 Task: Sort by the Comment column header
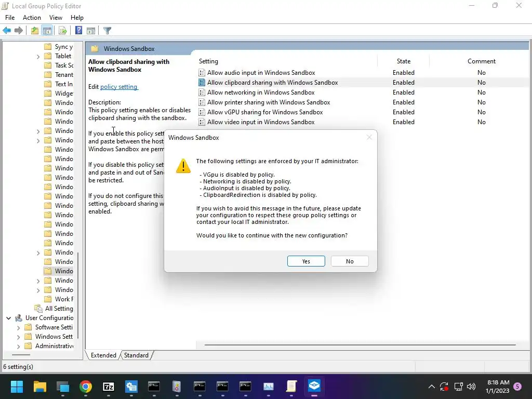482,61
